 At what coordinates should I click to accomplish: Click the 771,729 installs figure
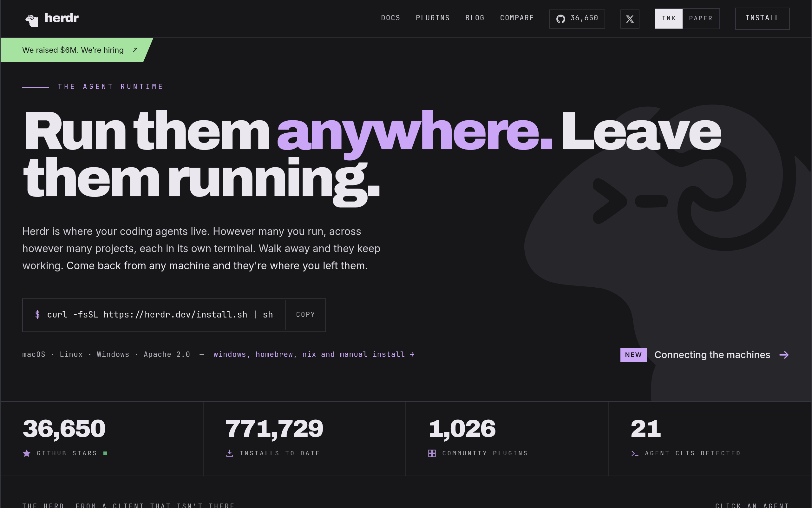[x=274, y=429]
